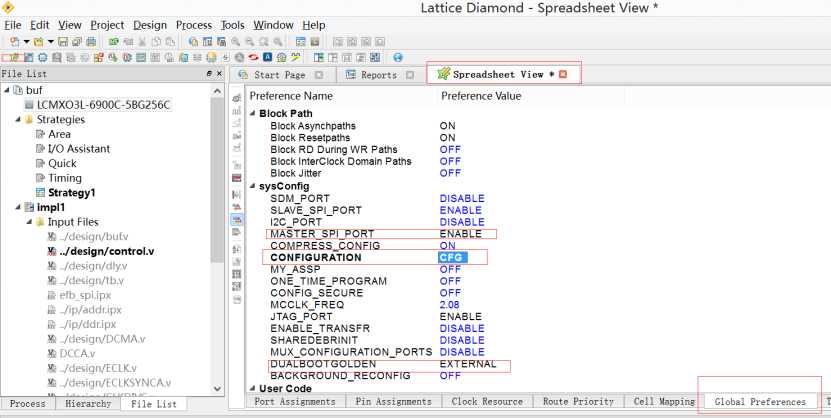
Task: Click the Save icon in toolbar
Action: [x=63, y=42]
